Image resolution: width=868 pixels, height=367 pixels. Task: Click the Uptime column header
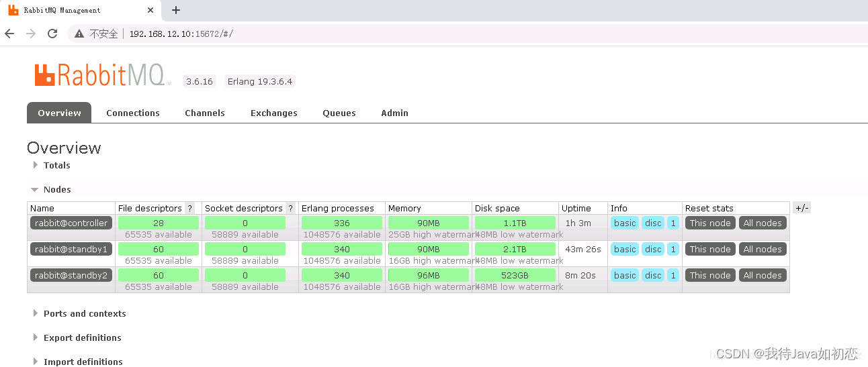pyautogui.click(x=576, y=208)
